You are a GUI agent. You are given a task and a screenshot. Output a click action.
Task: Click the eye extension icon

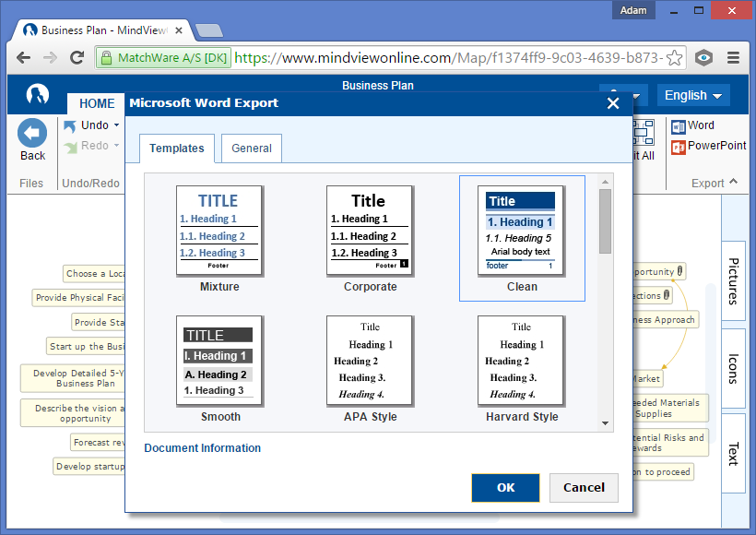click(704, 58)
